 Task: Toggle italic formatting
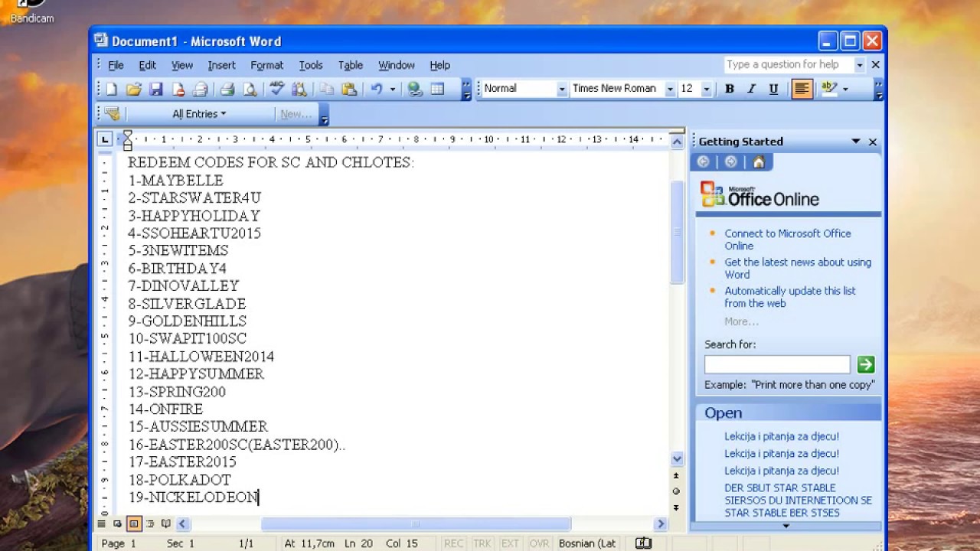click(752, 89)
